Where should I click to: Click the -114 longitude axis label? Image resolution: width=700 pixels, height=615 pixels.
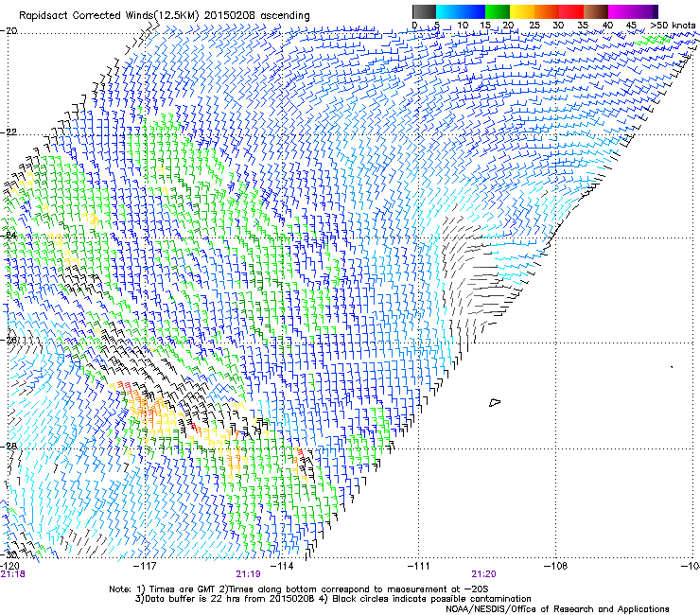[283, 566]
